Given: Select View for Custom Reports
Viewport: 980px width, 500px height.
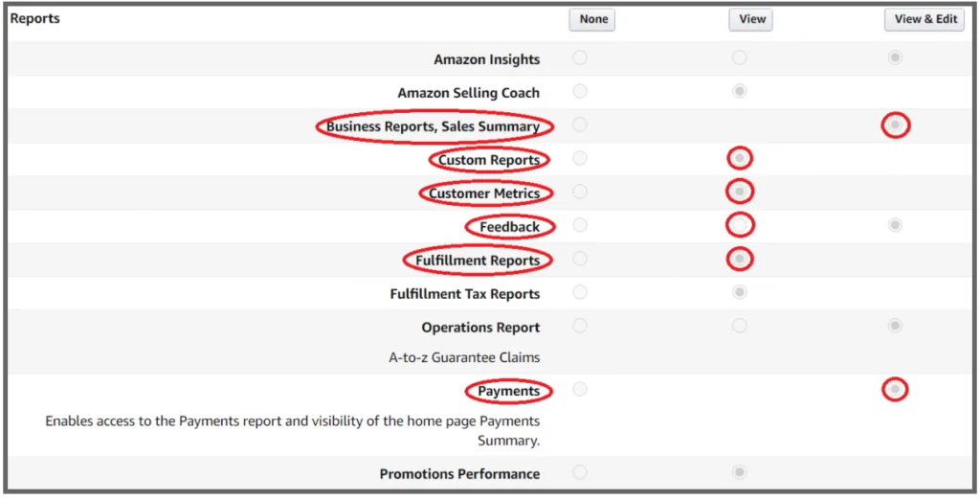Looking at the screenshot, I should click(740, 158).
